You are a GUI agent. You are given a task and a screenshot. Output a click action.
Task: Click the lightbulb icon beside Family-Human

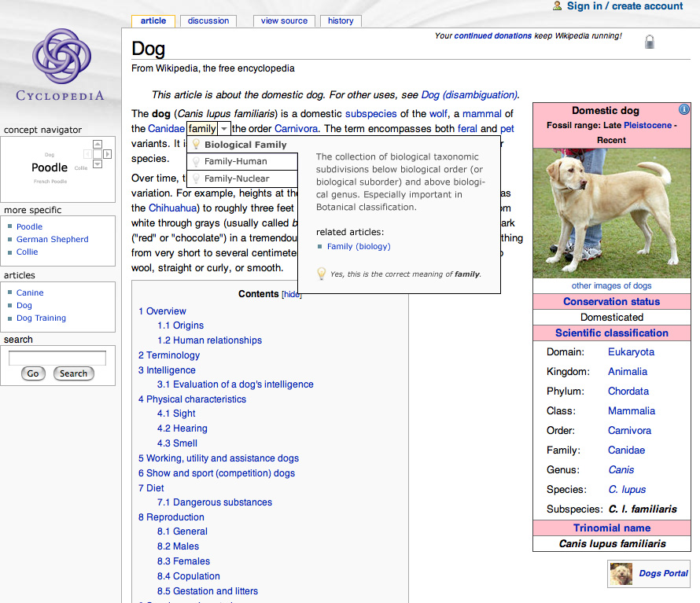(196, 161)
